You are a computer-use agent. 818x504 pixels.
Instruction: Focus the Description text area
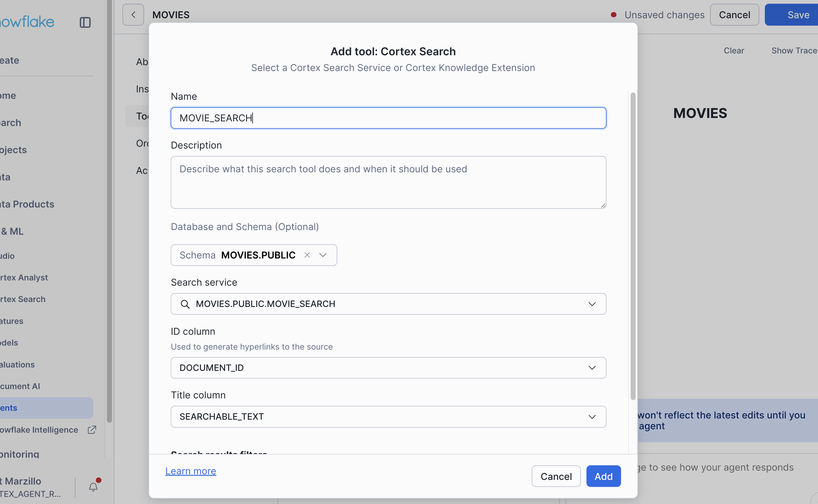tap(388, 182)
